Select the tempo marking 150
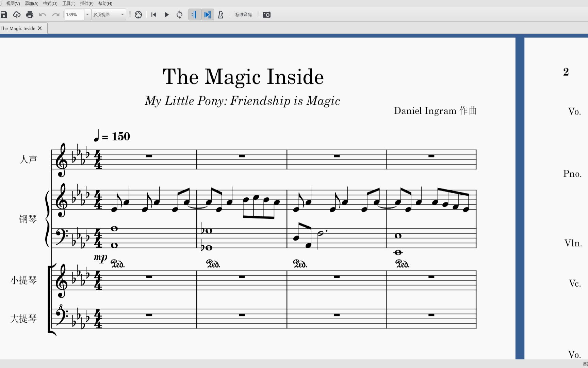Screen dimensions: 588x368 pyautogui.click(x=112, y=136)
